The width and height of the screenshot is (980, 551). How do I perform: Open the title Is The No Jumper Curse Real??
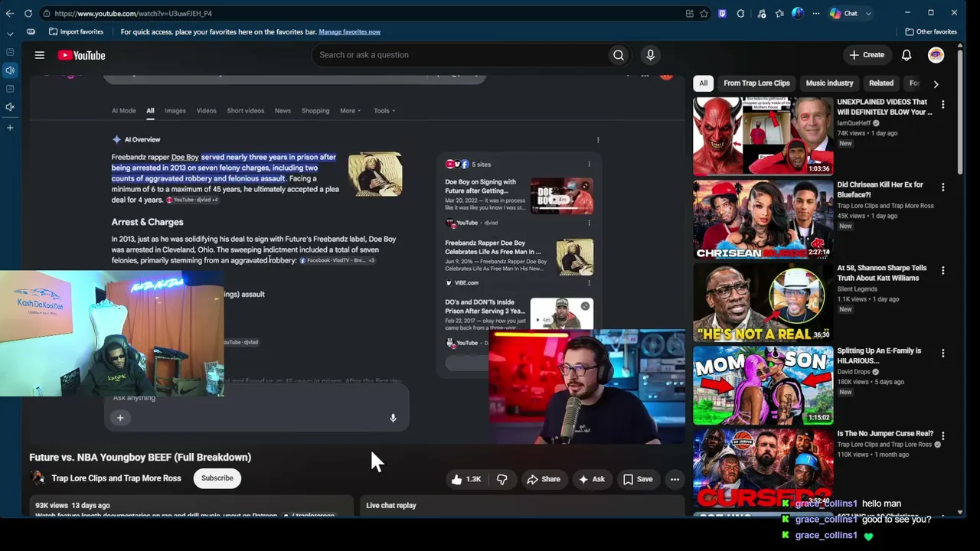click(885, 434)
